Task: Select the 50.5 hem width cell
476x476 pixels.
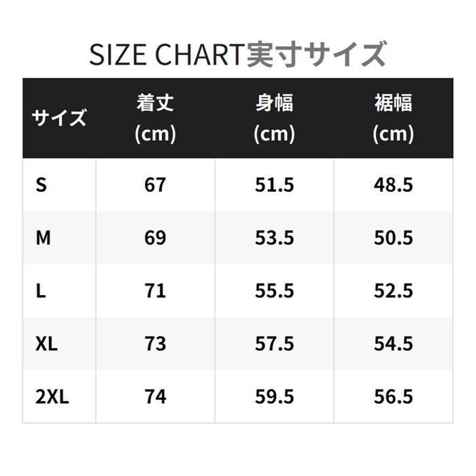Action: tap(393, 238)
